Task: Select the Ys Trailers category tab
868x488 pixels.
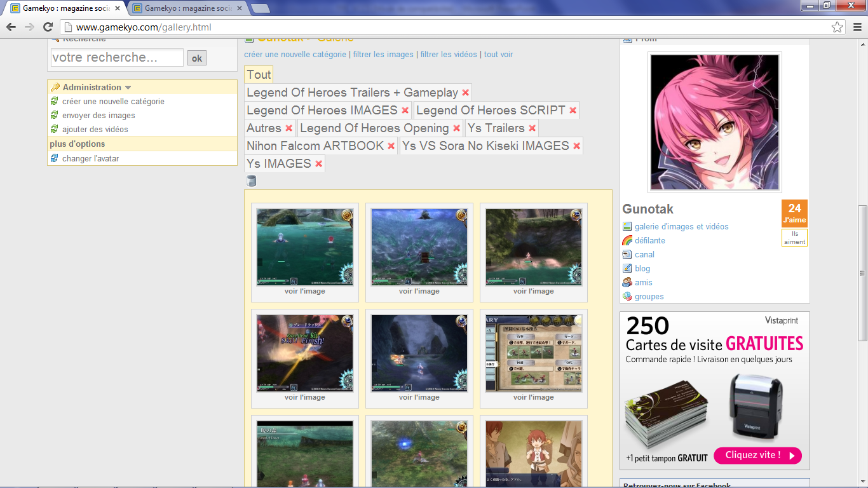Action: pyautogui.click(x=496, y=128)
